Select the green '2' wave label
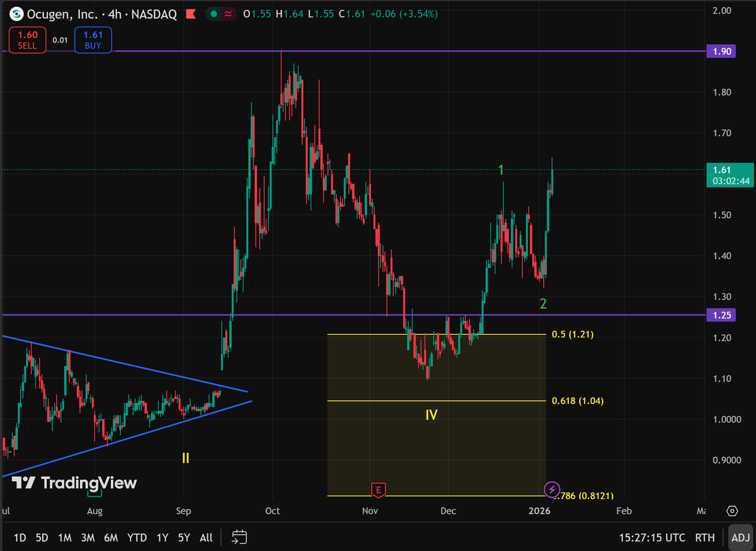 coord(543,304)
